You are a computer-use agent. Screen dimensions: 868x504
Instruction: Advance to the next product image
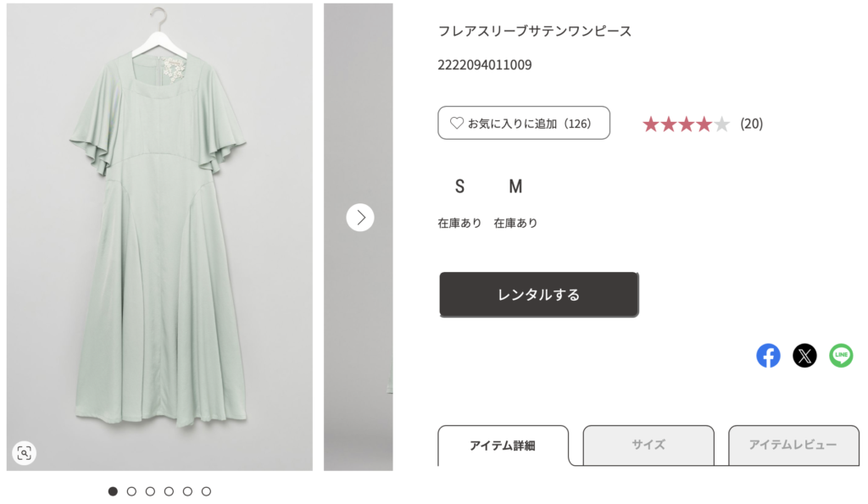pyautogui.click(x=360, y=218)
